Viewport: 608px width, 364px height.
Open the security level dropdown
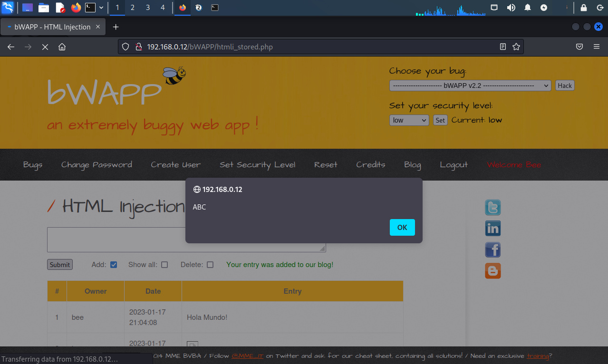point(409,120)
